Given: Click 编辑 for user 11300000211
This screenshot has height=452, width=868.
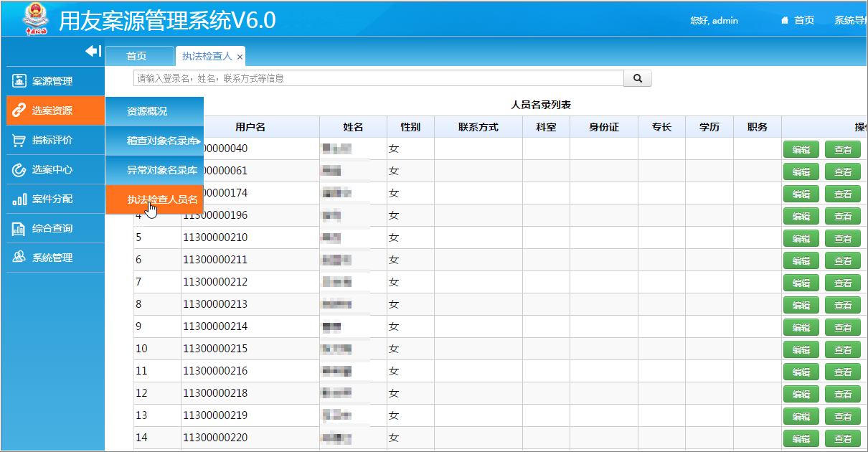Looking at the screenshot, I should (x=801, y=260).
